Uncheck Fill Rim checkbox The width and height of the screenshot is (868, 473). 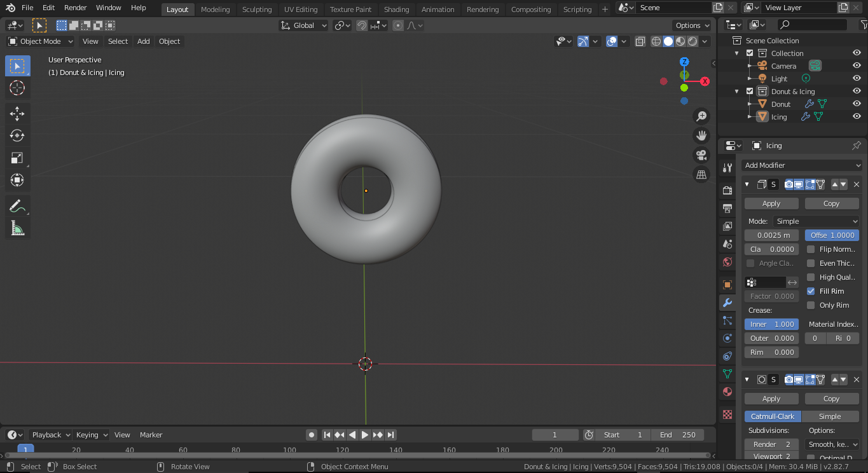click(811, 291)
